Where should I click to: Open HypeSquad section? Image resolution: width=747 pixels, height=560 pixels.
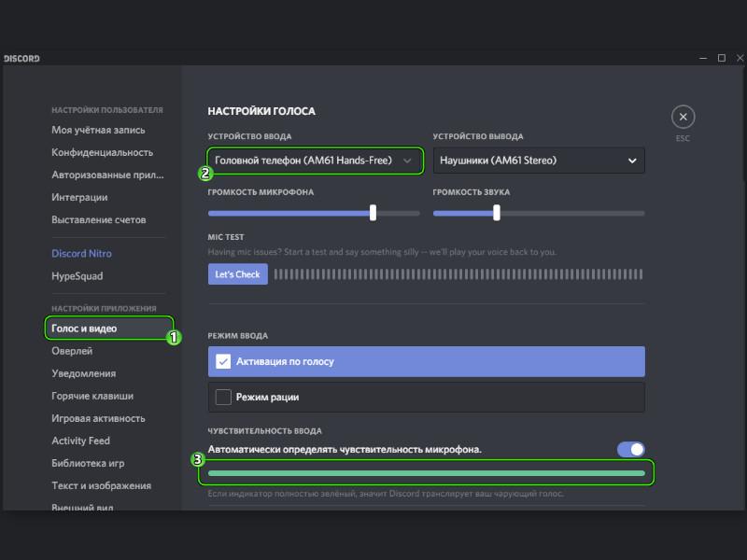point(78,275)
